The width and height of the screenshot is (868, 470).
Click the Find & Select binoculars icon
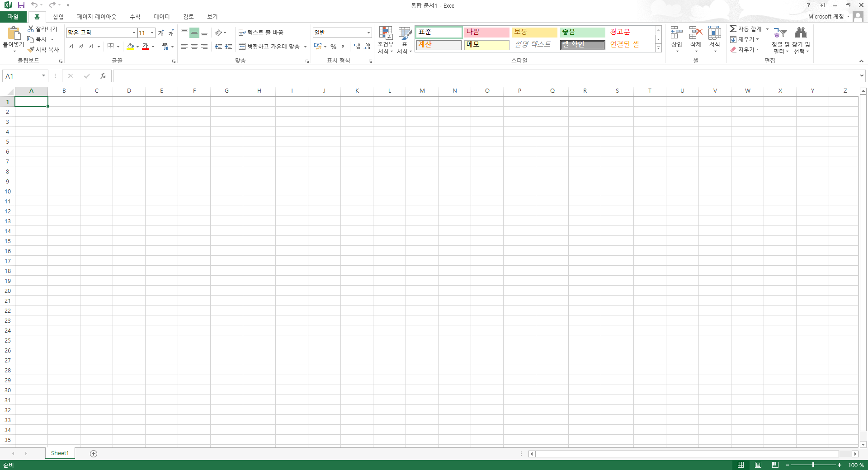point(801,33)
